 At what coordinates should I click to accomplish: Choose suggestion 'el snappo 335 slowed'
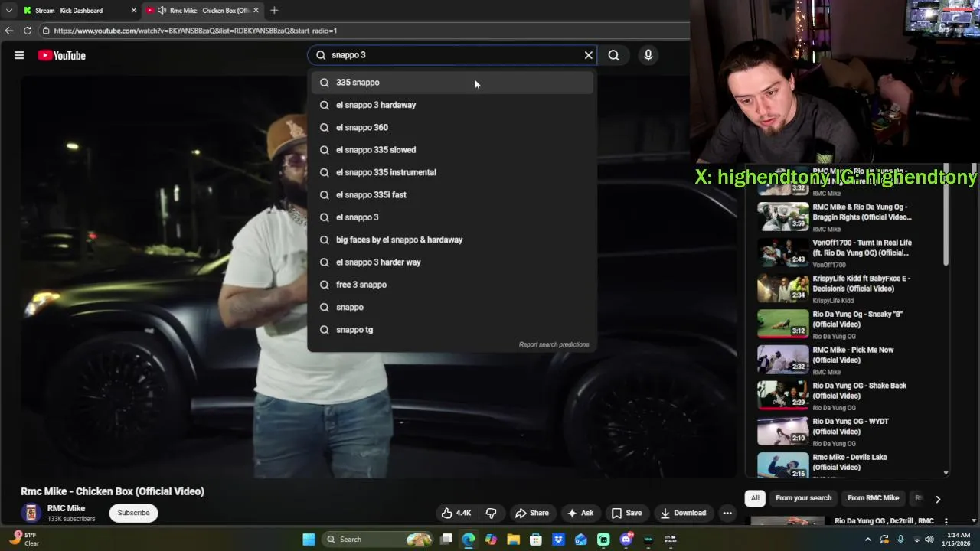point(452,150)
